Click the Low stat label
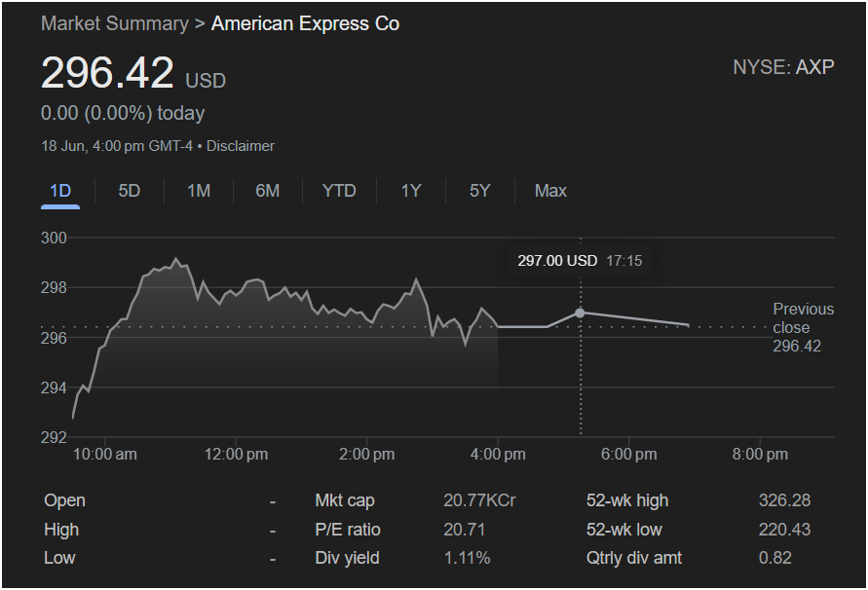 point(59,558)
